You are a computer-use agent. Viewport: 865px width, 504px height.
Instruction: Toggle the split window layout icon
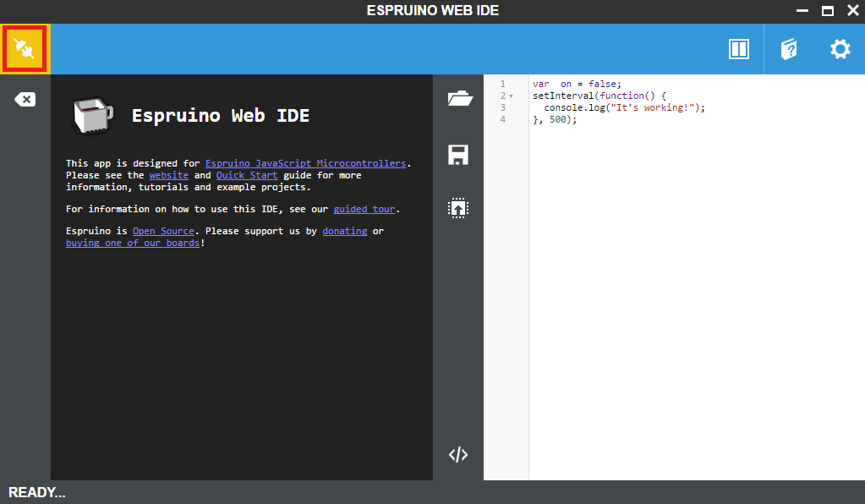738,48
